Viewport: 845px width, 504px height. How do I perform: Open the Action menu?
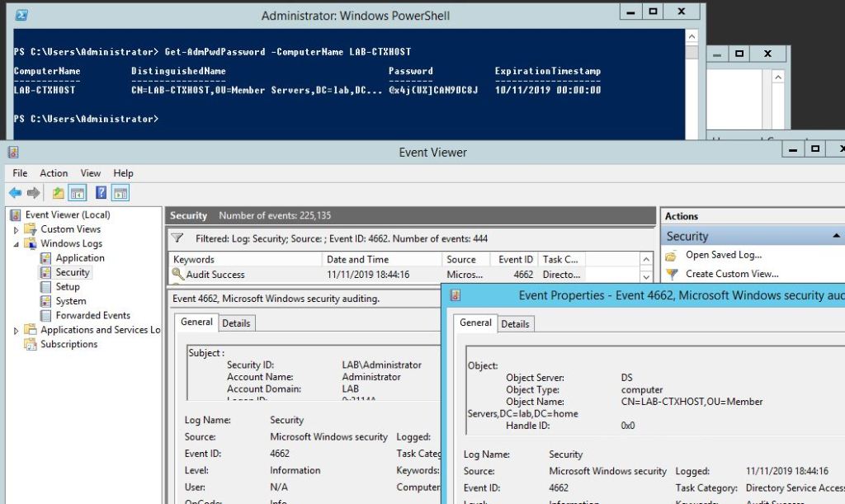click(x=54, y=173)
